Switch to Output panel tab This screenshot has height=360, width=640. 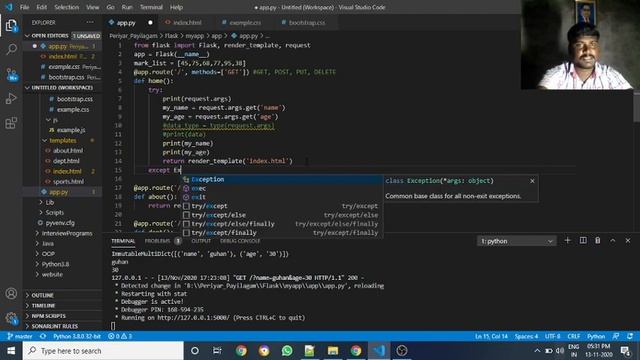click(x=201, y=241)
